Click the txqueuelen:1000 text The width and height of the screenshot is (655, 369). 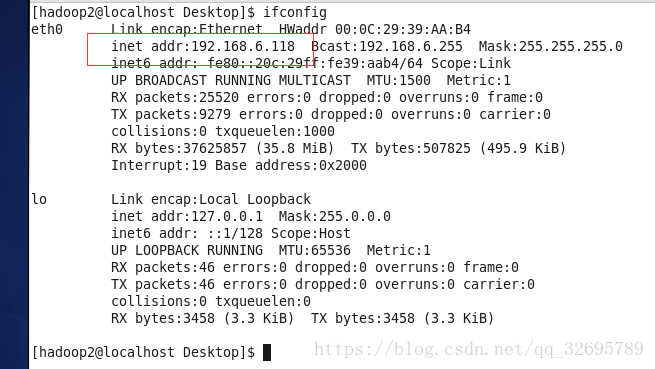[275, 131]
